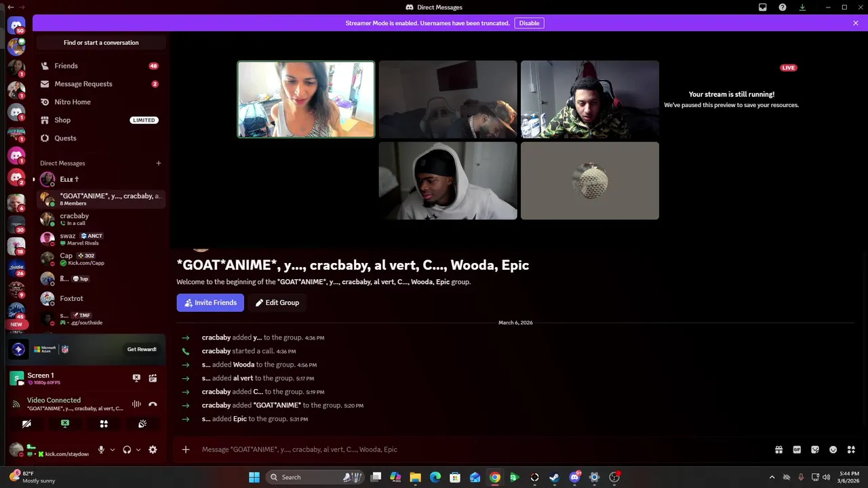The image size is (868, 488).
Task: Send a gift with the gift icon
Action: click(779, 449)
